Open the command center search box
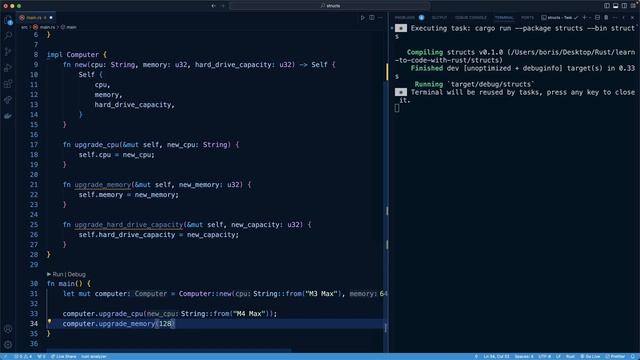 (x=330, y=6)
